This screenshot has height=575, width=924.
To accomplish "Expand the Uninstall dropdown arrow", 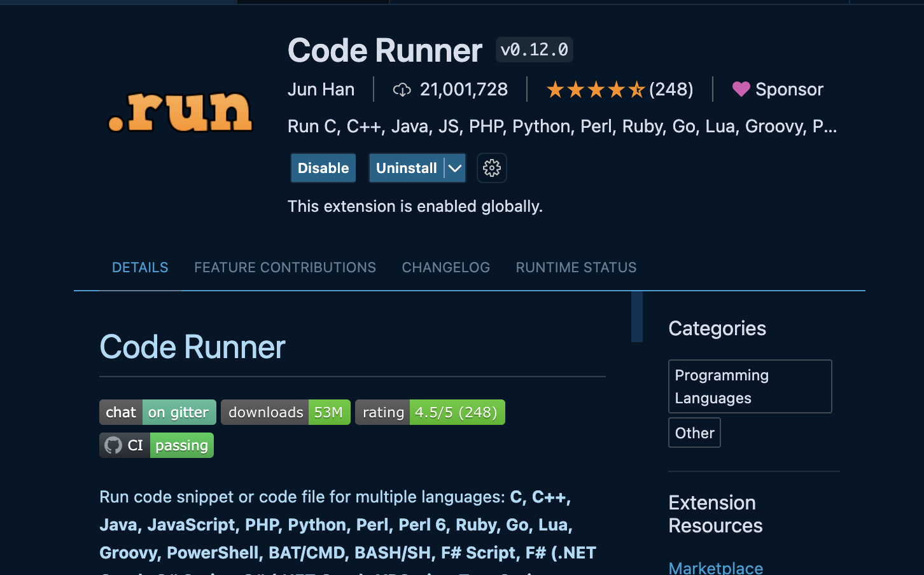I will pos(455,168).
